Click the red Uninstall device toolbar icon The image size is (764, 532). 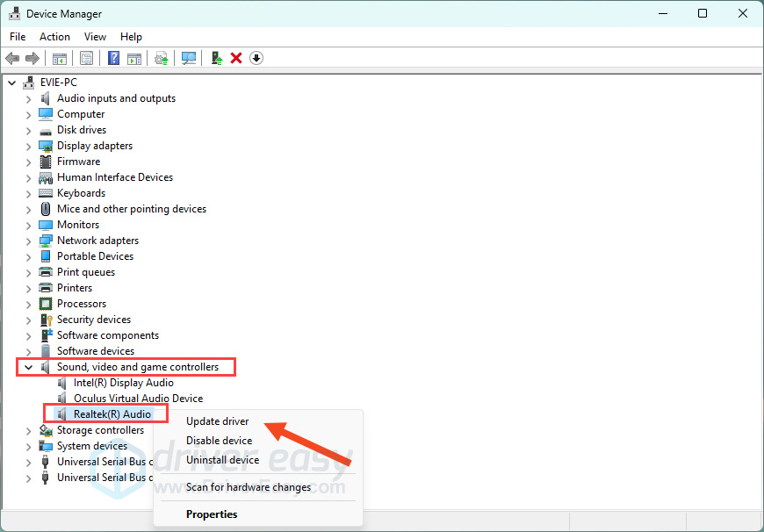(236, 58)
